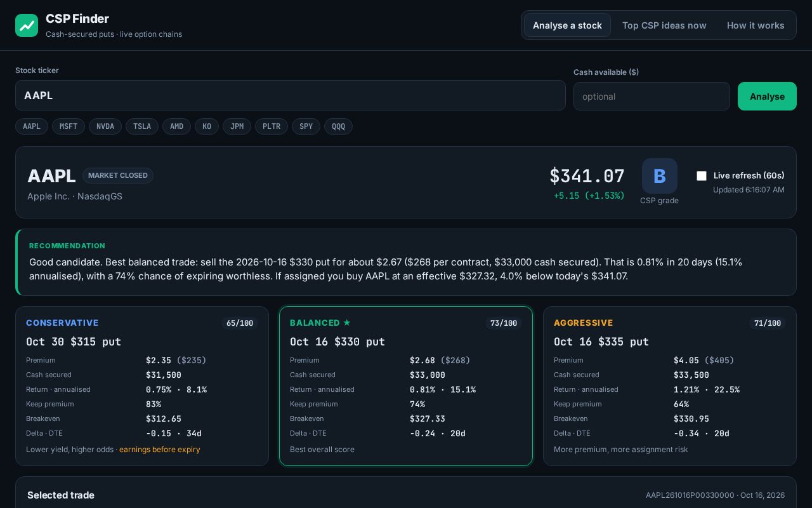This screenshot has height=508, width=812.
Task: Click the 1.21% · 22.5% return value
Action: coord(707,390)
